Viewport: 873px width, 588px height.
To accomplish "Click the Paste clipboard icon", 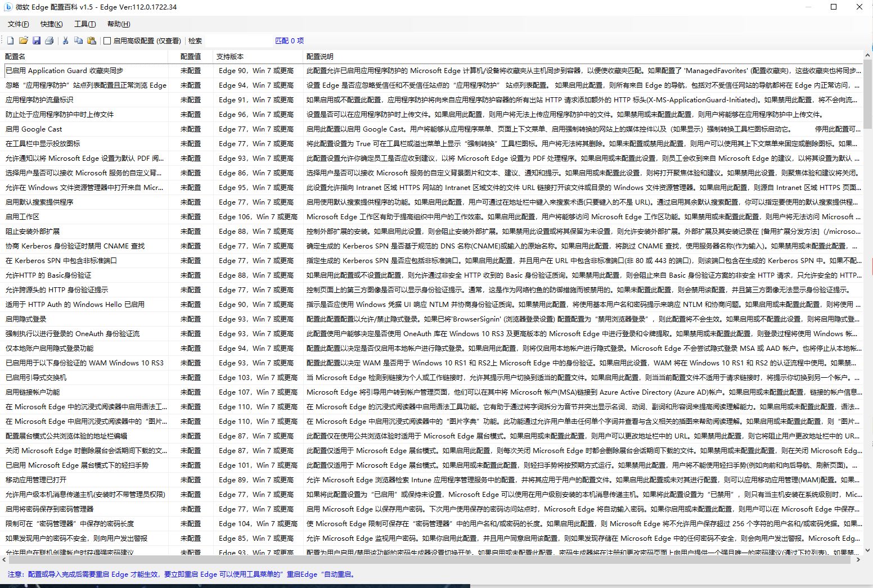I will [x=91, y=40].
